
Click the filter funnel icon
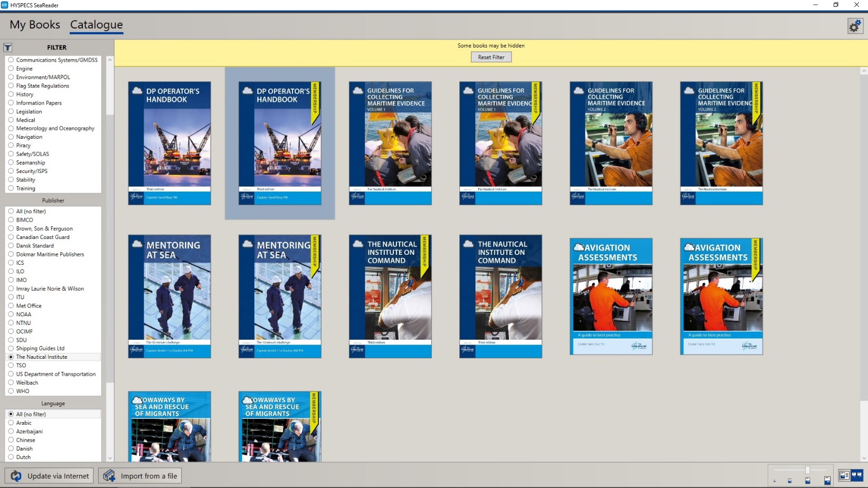(x=8, y=47)
